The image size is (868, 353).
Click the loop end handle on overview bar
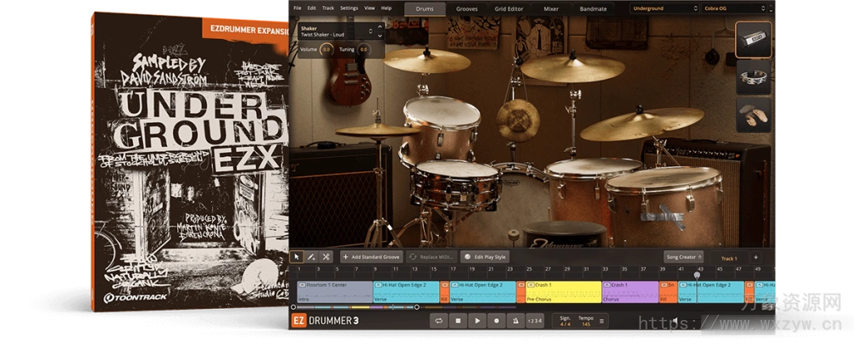tap(416, 307)
